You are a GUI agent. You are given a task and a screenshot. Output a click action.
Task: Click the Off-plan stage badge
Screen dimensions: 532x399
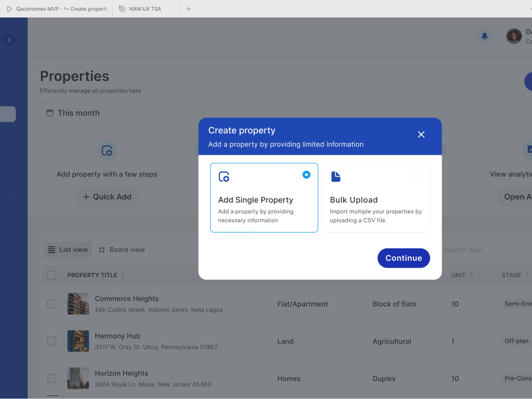point(517,341)
